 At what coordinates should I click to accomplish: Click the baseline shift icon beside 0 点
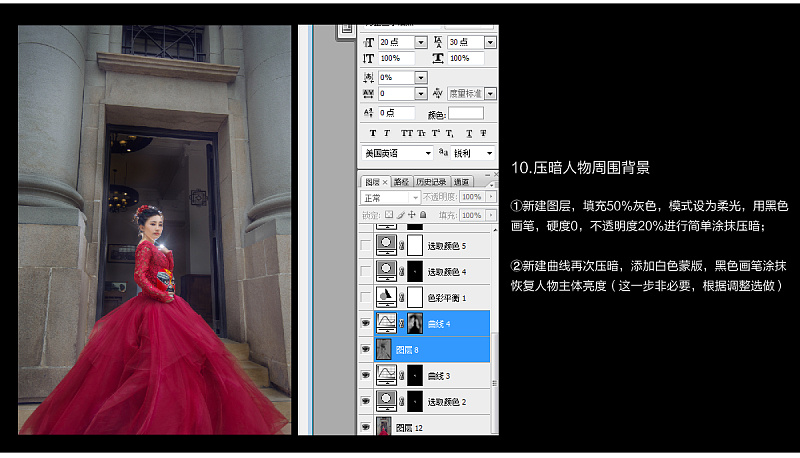coord(368,113)
